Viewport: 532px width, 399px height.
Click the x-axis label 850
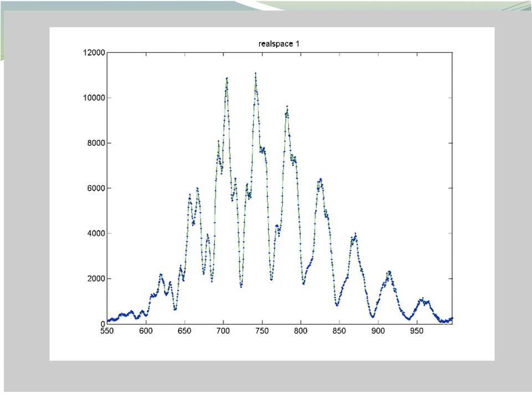point(339,331)
